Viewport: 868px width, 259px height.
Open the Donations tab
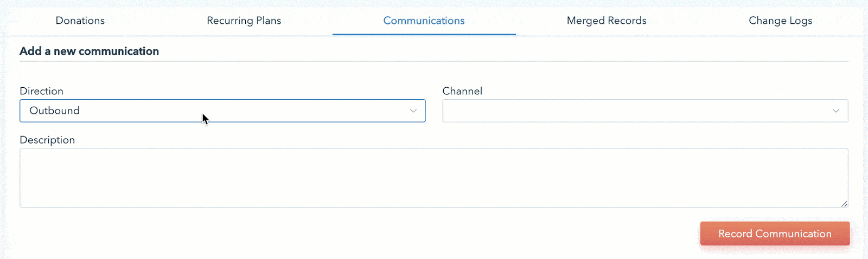pyautogui.click(x=80, y=21)
